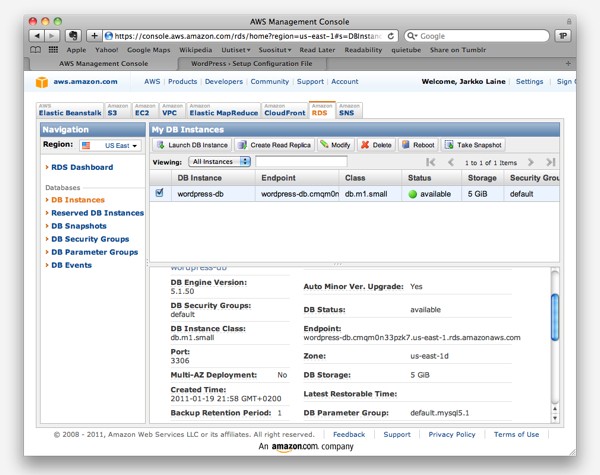
Task: Add bookmark with the plus button
Action: (x=94, y=36)
